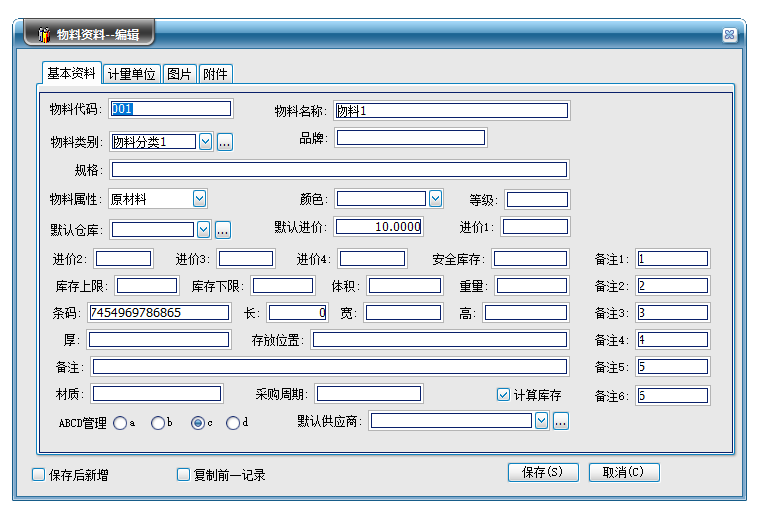This screenshot has height=515, width=758.
Task: Click the 物料代码 input field
Action: [x=171, y=108]
